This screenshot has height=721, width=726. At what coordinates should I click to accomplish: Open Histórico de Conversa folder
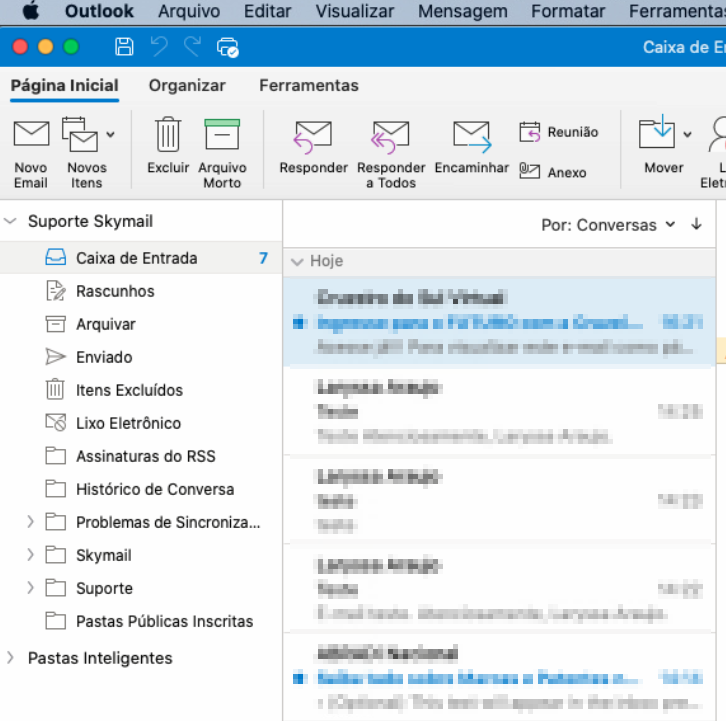coord(141,489)
